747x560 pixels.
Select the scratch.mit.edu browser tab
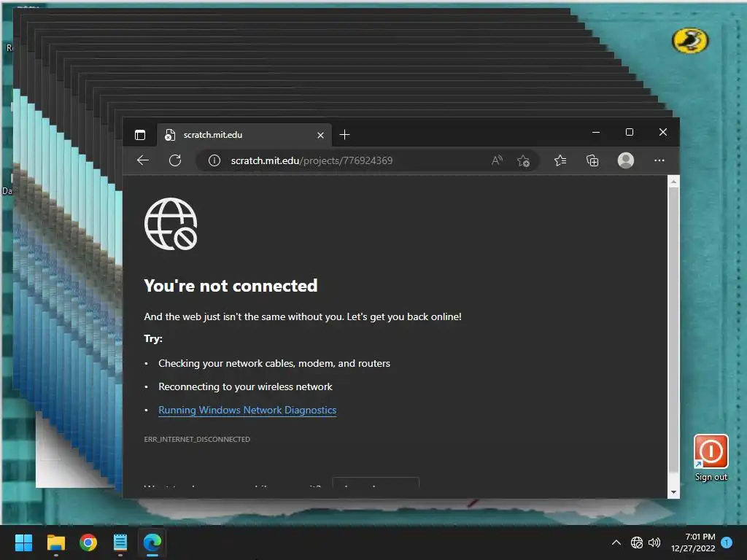click(244, 135)
